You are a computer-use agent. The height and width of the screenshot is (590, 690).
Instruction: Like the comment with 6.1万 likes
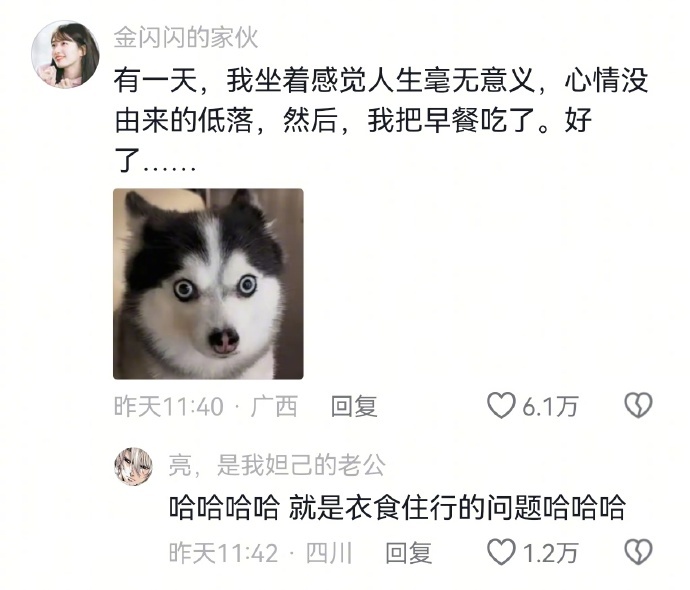tap(501, 405)
